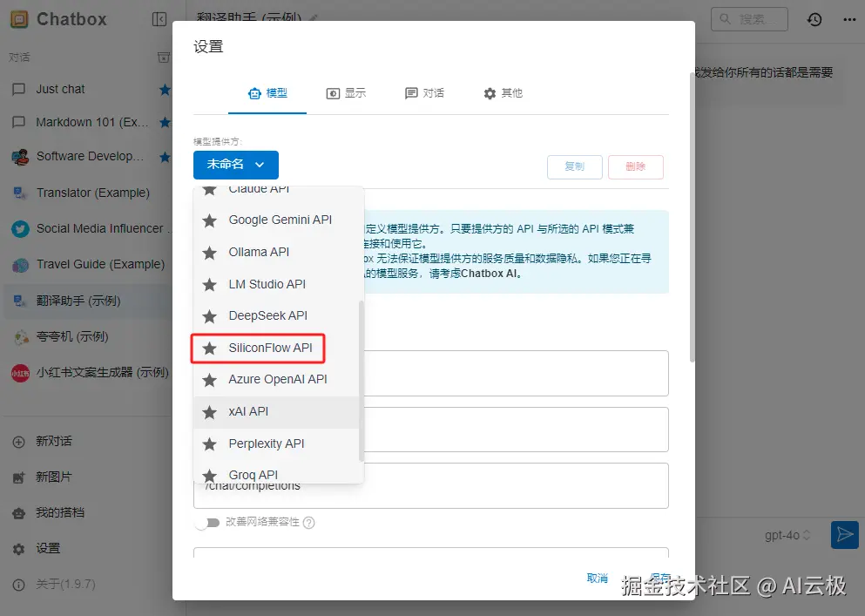Choose xAI API from the list
The height and width of the screenshot is (616, 865).
tap(276, 412)
